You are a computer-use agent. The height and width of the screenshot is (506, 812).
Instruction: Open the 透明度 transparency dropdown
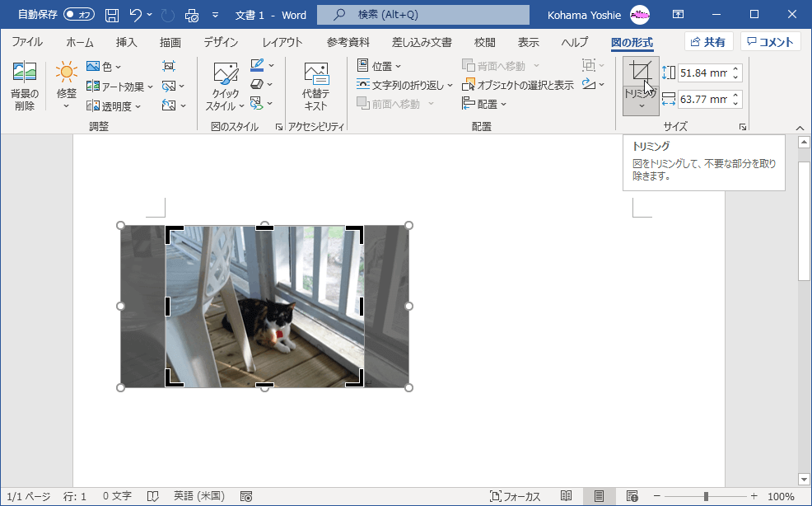(114, 106)
